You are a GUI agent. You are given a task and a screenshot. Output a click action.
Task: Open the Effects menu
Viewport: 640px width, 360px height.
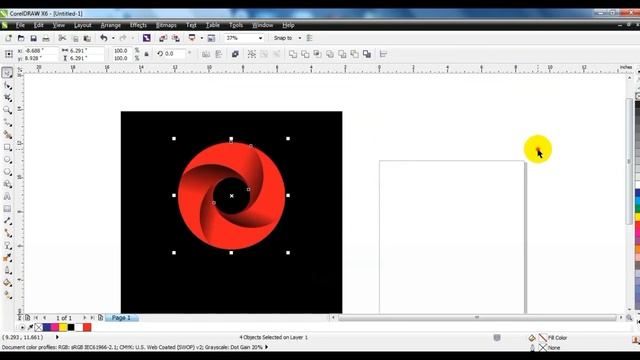[x=138, y=25]
